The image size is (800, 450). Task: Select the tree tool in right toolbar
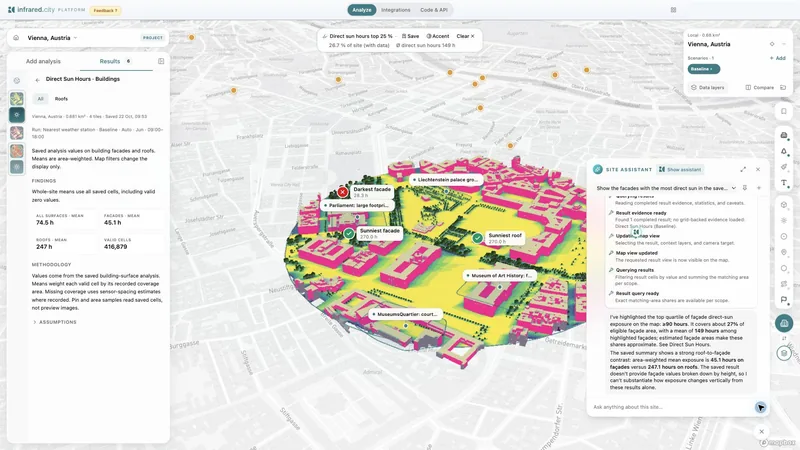[x=784, y=151]
